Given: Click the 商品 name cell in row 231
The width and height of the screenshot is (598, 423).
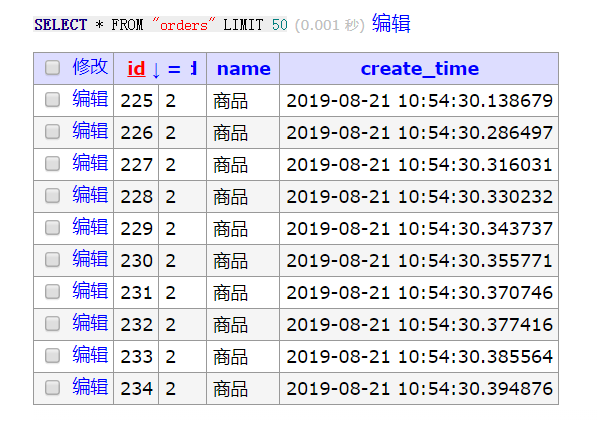Looking at the screenshot, I should [x=243, y=293].
